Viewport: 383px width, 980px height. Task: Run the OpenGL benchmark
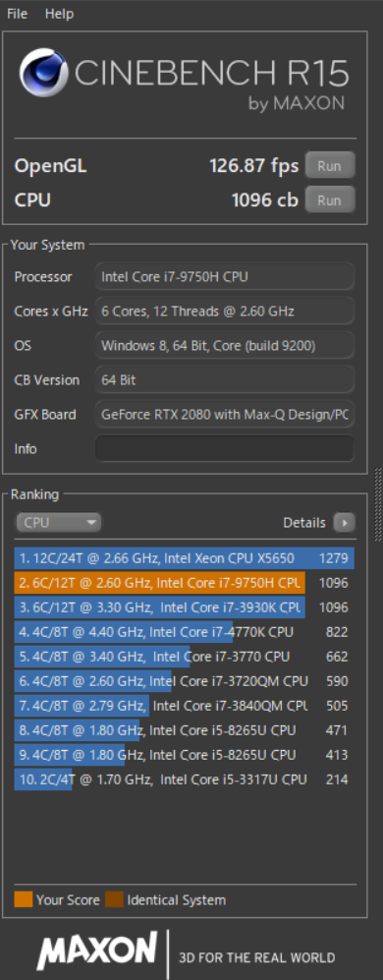(x=330, y=165)
